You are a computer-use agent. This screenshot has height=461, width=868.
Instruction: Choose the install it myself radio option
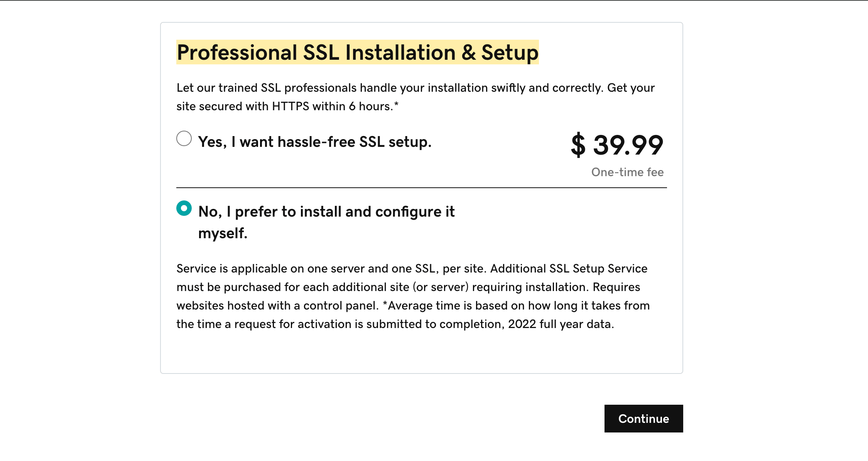pos(184,208)
